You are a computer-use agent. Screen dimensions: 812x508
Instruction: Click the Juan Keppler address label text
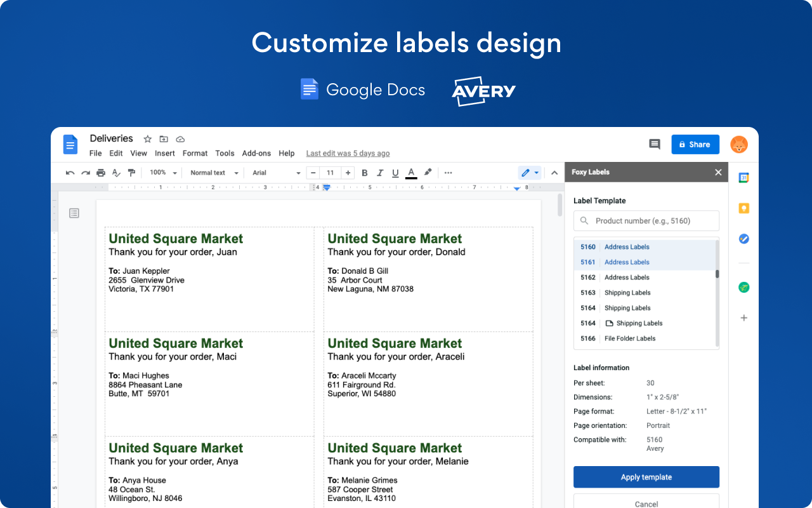coord(146,271)
